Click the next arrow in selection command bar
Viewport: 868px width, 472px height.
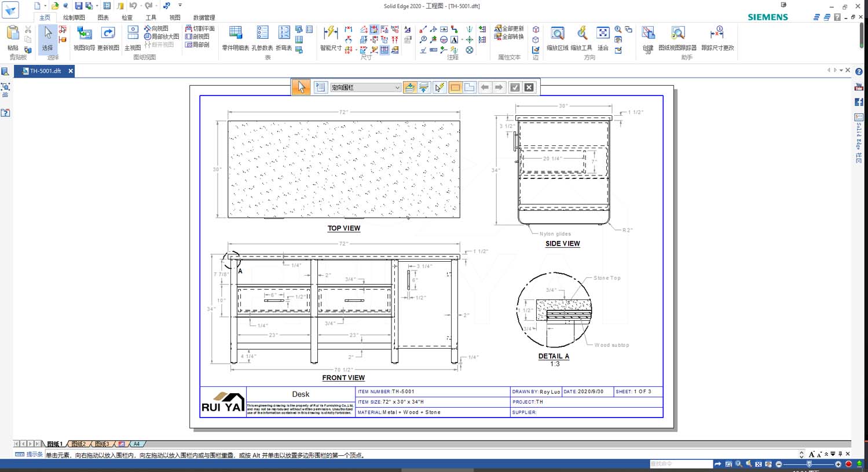(x=499, y=87)
